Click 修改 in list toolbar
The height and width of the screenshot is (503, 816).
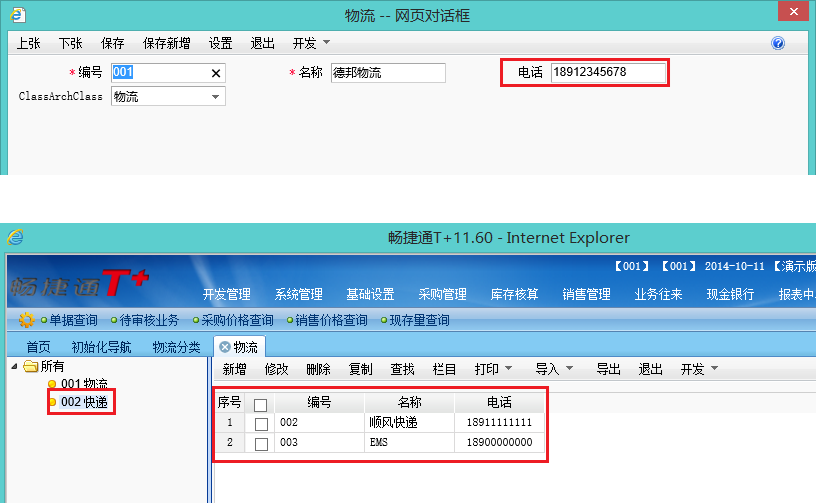coord(276,369)
